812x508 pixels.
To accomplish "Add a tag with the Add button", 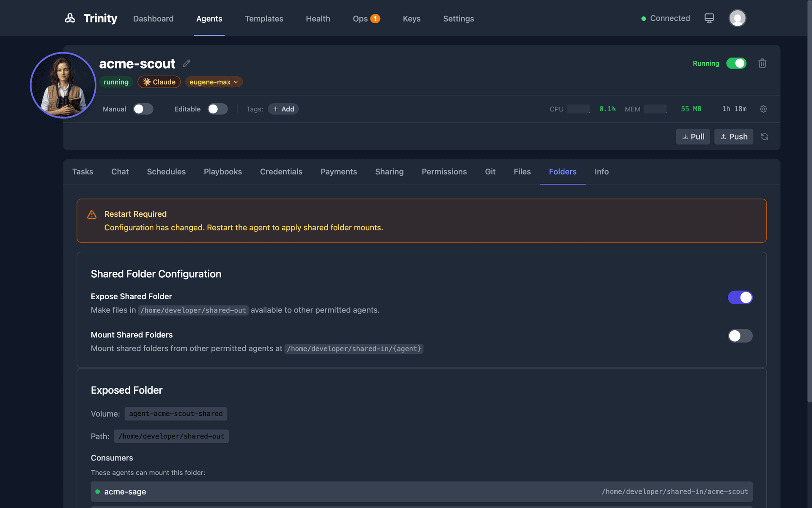I will tap(283, 109).
